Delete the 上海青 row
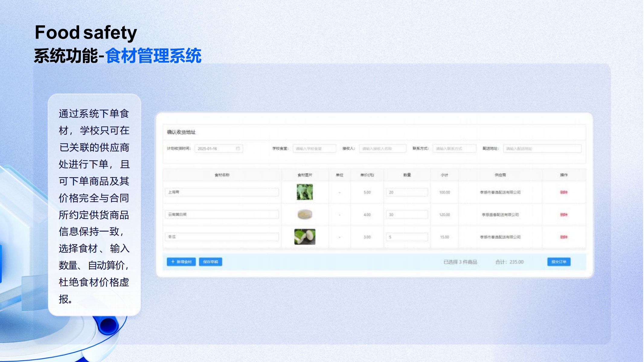Screen dimensions: 644x362 coord(563,192)
